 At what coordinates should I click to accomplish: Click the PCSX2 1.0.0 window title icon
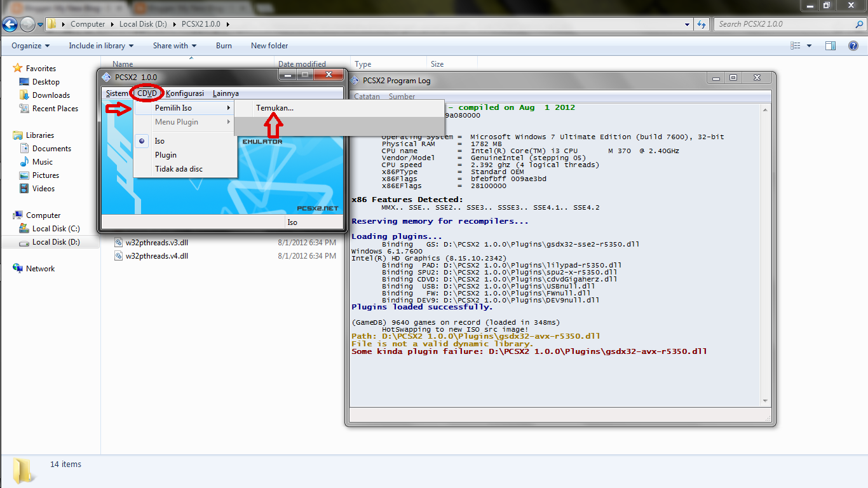click(107, 77)
